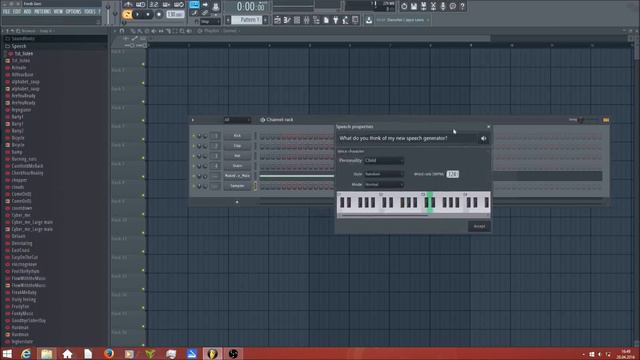Viewport: 640px width, 360px height.
Task: Click the project info icon near help
Action: [x=453, y=6]
